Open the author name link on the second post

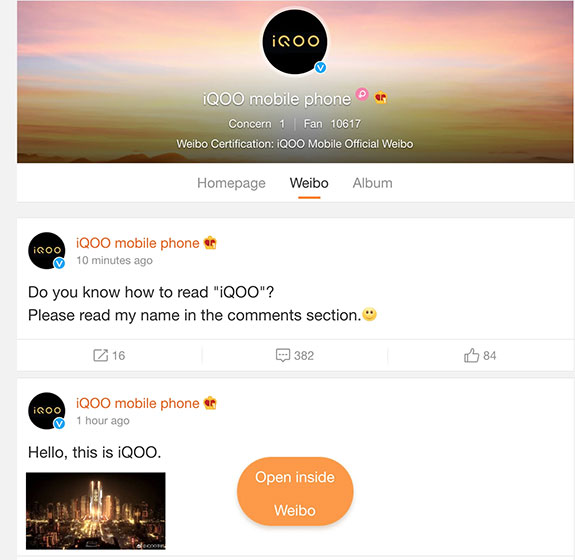coord(138,403)
